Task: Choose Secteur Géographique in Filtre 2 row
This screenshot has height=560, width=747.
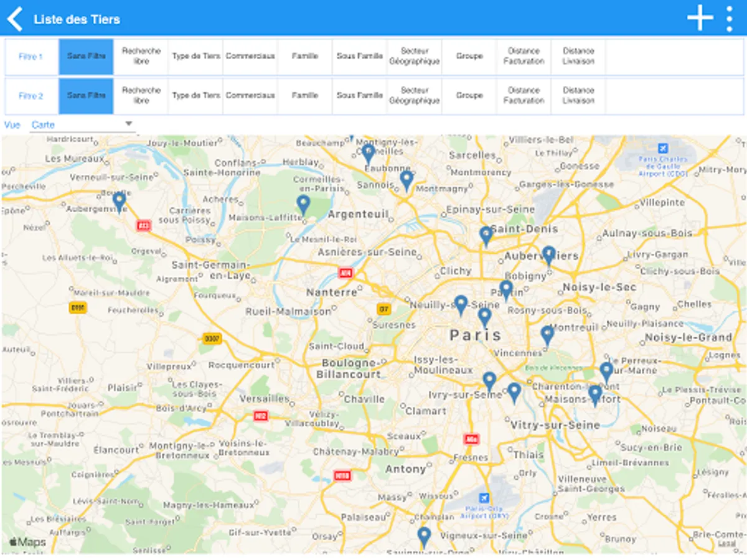Action: click(x=415, y=96)
